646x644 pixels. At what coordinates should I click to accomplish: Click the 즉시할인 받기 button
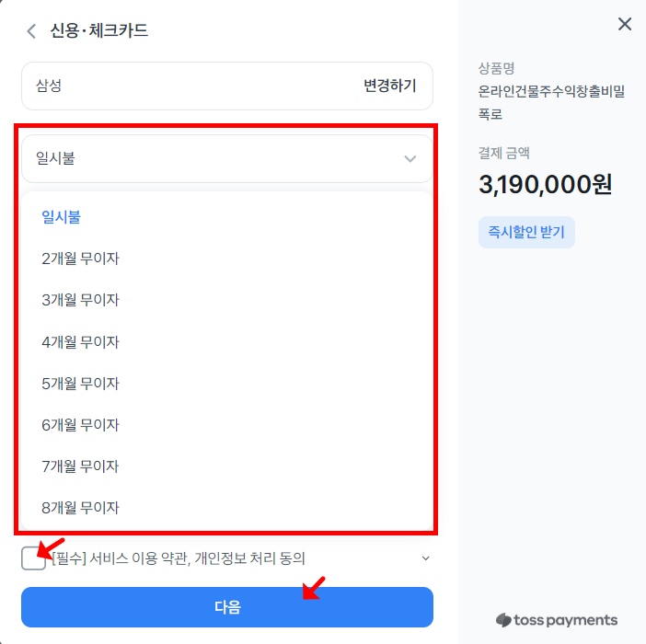coord(526,232)
